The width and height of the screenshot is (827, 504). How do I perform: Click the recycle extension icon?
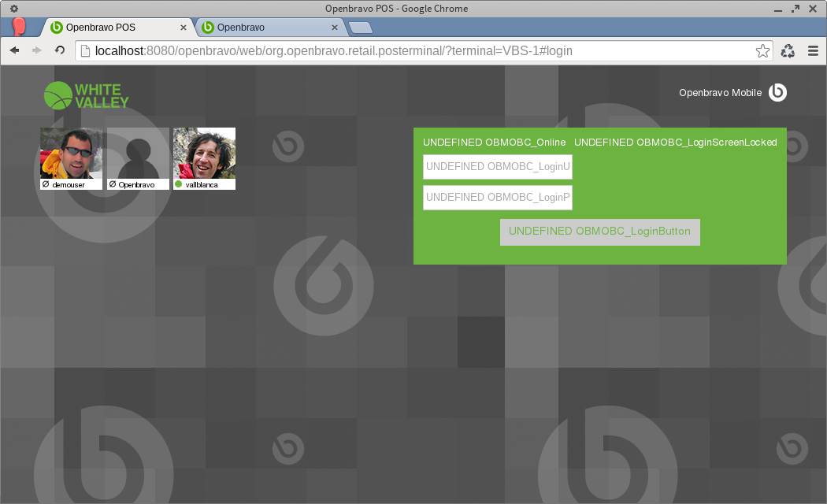788,51
